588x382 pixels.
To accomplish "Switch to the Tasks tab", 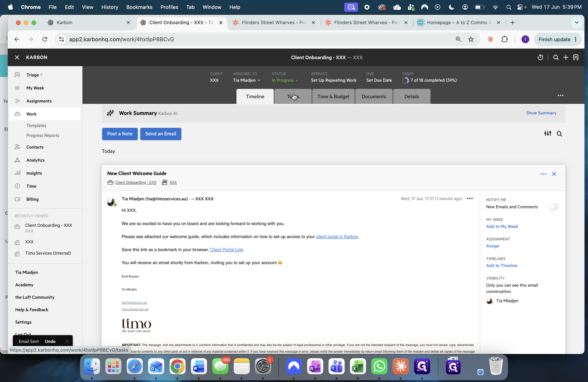I will (x=293, y=96).
